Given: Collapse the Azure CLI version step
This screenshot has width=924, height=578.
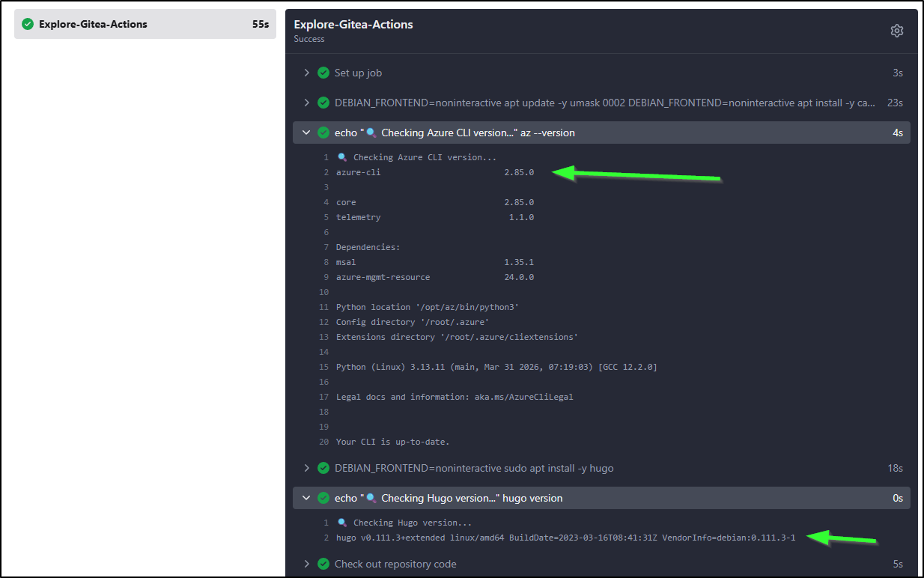Looking at the screenshot, I should tap(306, 133).
